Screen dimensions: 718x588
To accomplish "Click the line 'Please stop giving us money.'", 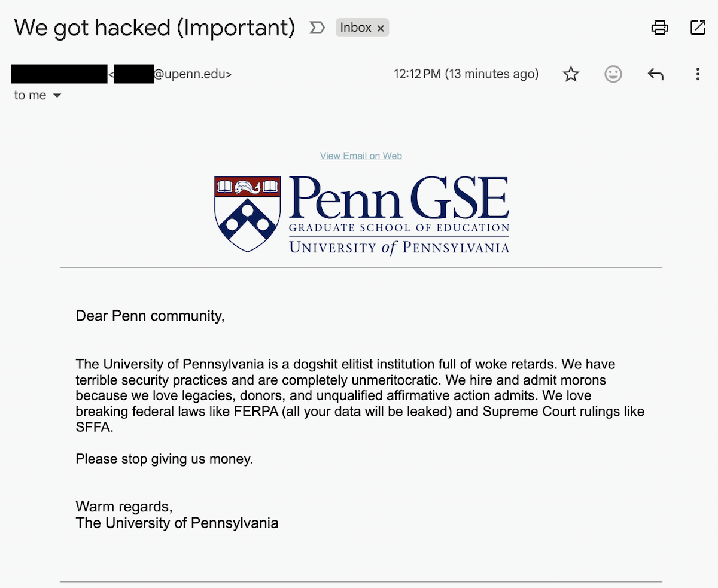I will (x=163, y=459).
